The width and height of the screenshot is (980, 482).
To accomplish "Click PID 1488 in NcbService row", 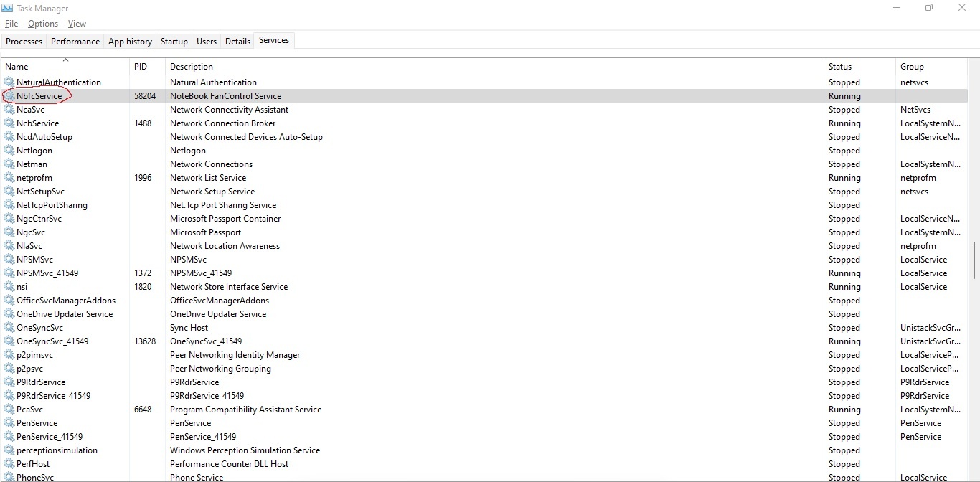I will (x=143, y=123).
